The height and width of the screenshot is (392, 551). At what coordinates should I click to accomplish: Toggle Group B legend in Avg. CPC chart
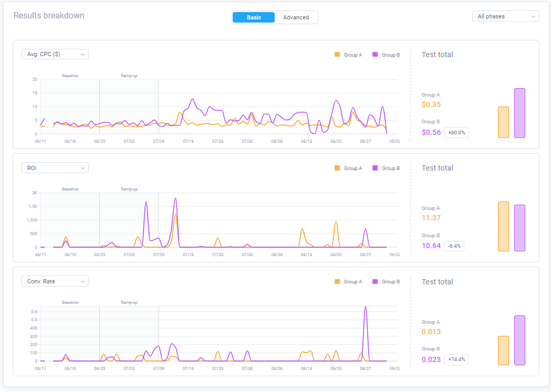(x=386, y=55)
